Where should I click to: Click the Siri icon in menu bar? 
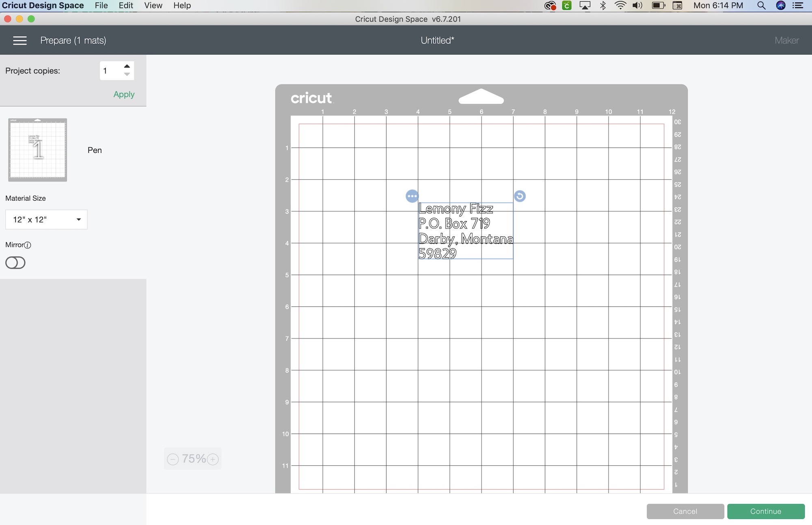[x=780, y=6]
